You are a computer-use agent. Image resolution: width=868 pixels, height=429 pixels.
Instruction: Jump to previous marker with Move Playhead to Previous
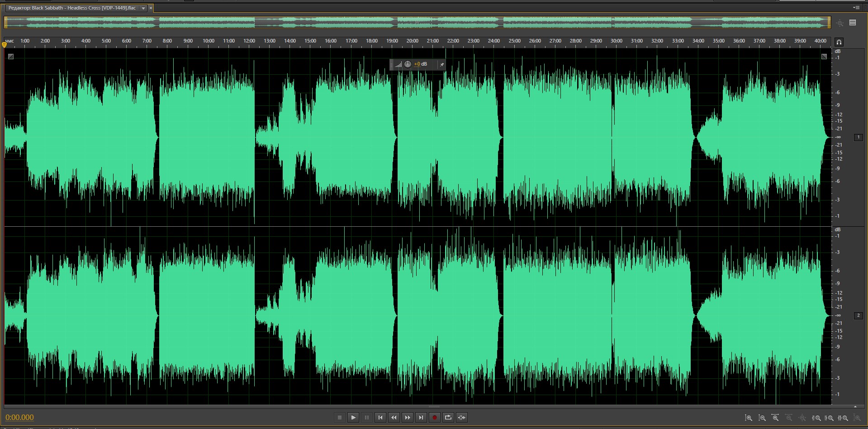380,417
